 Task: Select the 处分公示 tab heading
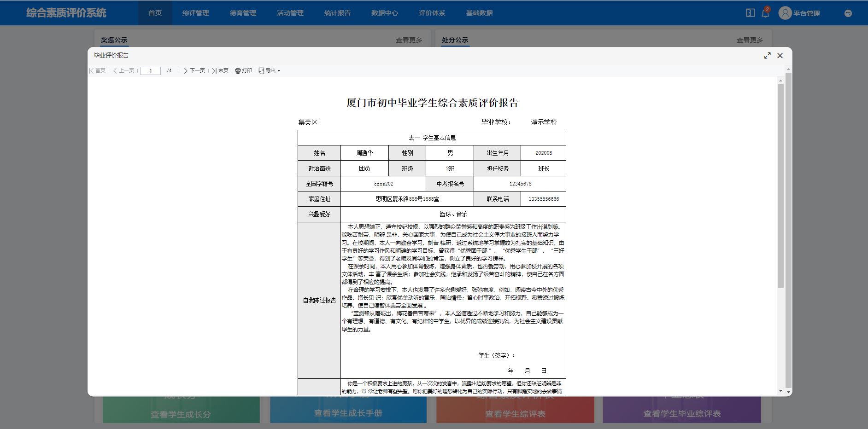coord(455,40)
